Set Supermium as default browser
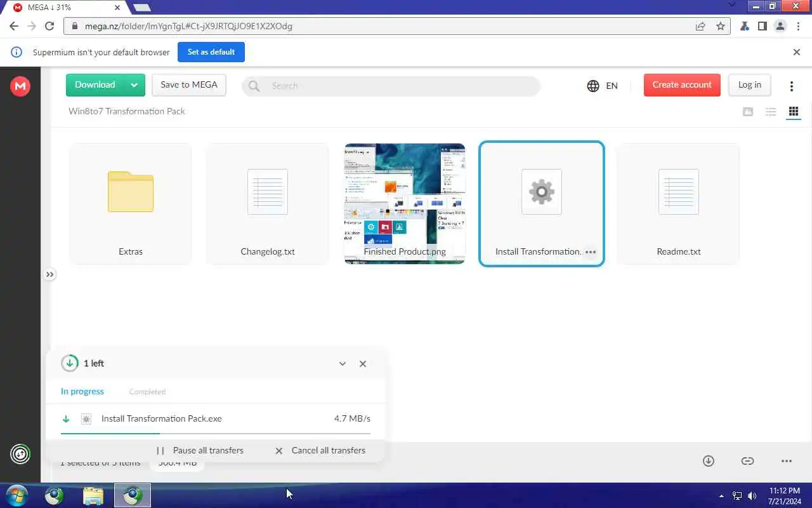This screenshot has height=508, width=812. (211, 52)
